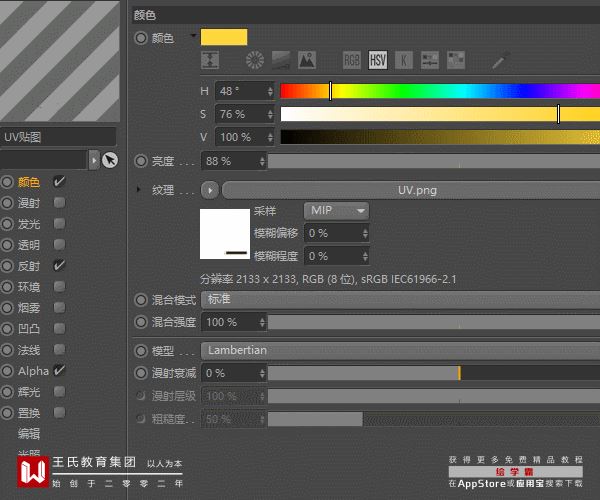The height and width of the screenshot is (500, 600).
Task: Click the material picker arrow icon
Action: pos(110,160)
